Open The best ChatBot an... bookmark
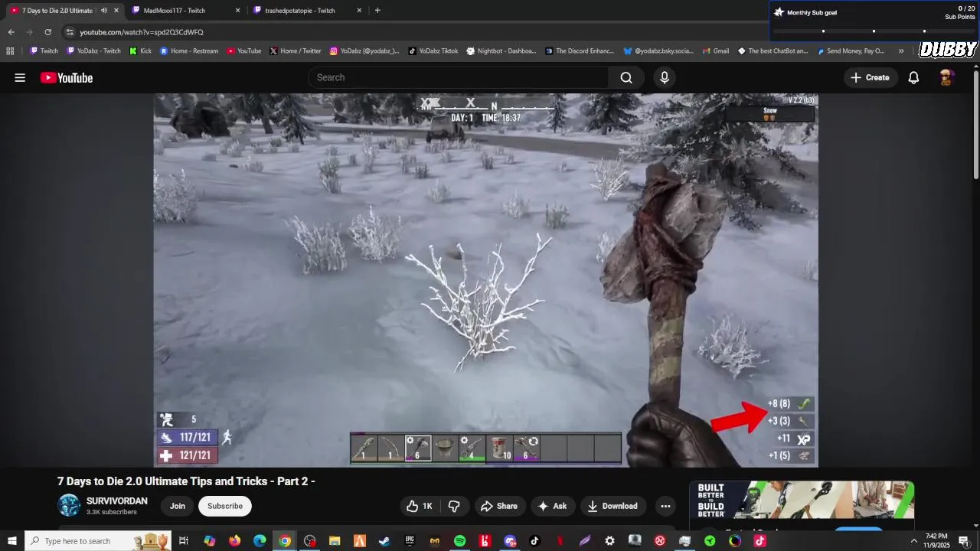The height and width of the screenshot is (551, 980). pyautogui.click(x=773, y=51)
